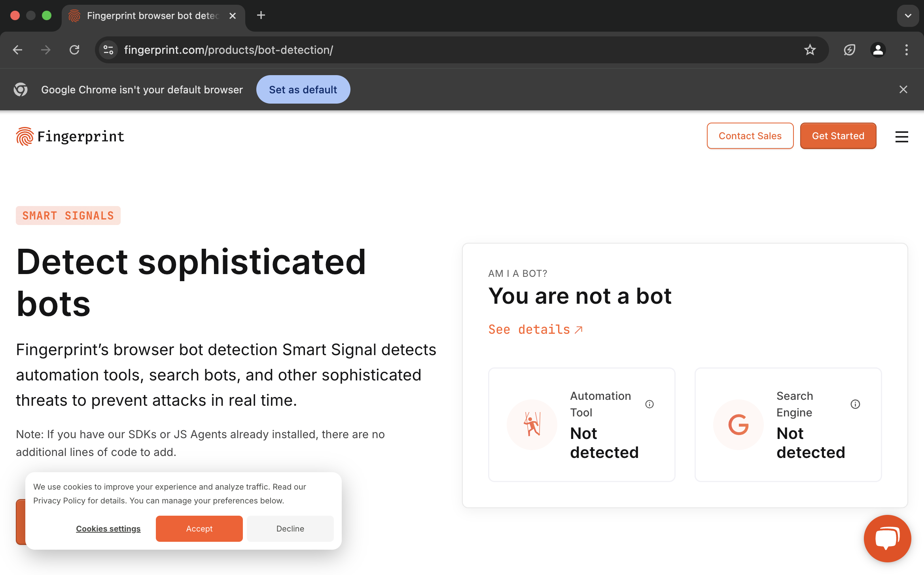924x575 pixels.
Task: Reload the current page
Action: tap(74, 50)
